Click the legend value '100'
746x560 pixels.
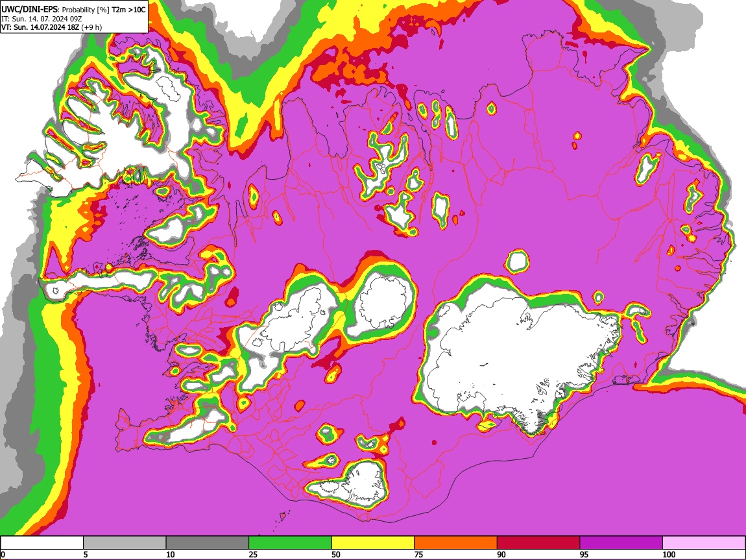[669, 554]
